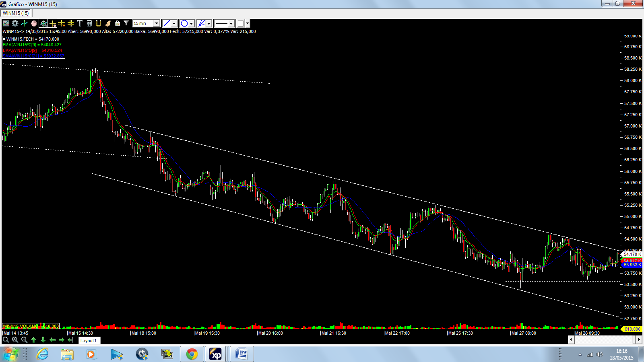Image resolution: width=644 pixels, height=362 pixels.
Task: Toggle the magnifier zoom tool in toolbar
Action: pos(43,23)
